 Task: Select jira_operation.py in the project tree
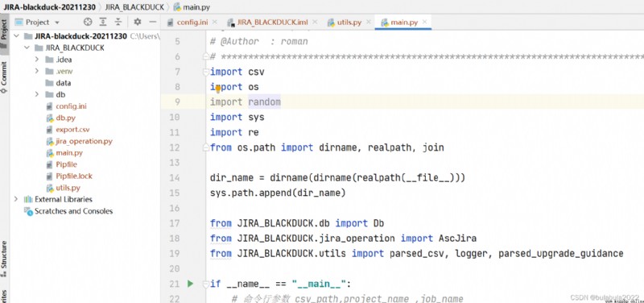84,141
